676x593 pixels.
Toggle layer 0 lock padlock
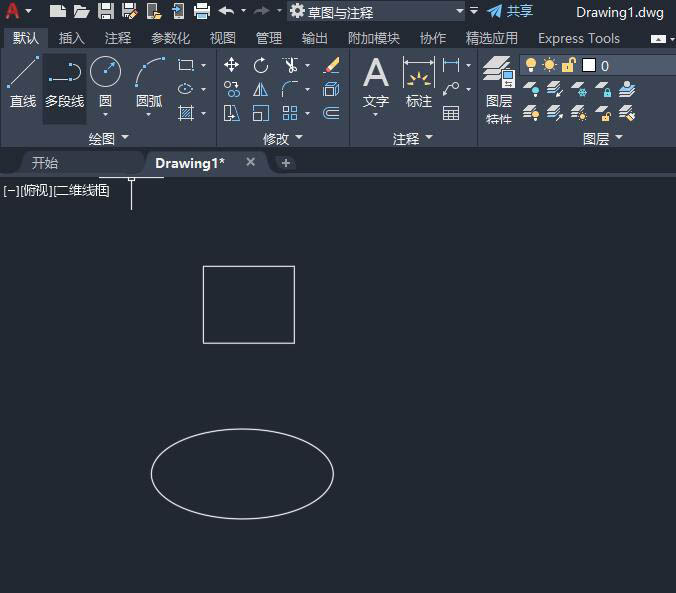pos(568,66)
